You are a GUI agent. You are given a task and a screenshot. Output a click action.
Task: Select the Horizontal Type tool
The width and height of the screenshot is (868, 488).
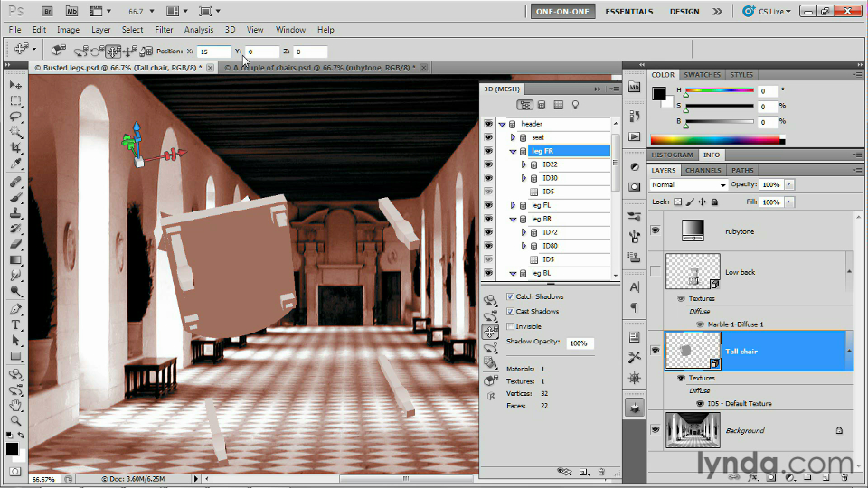pyautogui.click(x=15, y=324)
